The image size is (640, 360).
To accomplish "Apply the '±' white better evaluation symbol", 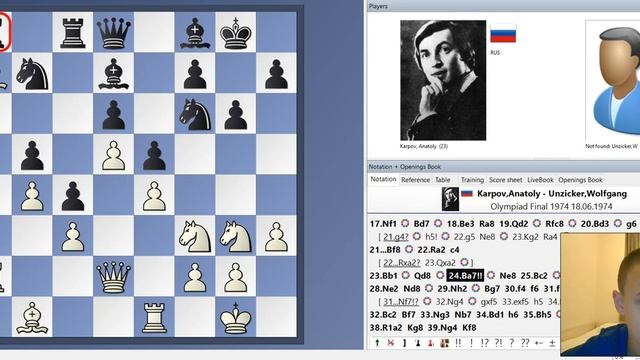I will point(552,343).
